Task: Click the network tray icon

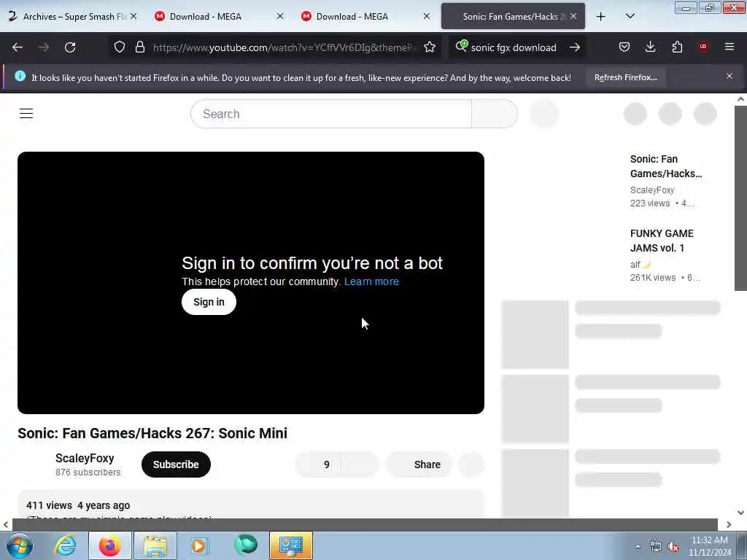Action: click(x=656, y=547)
